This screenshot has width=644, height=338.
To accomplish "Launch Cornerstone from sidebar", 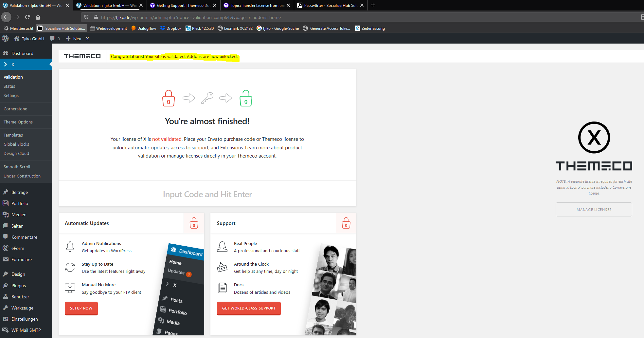I will 15,109.
